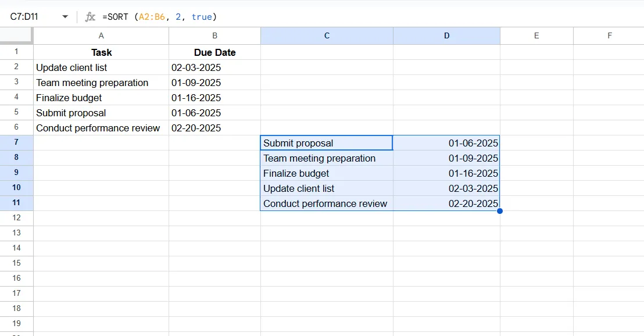Screen dimensions: 644x336
Task: Select 'Finalize budget' in column C
Action: tap(327, 173)
